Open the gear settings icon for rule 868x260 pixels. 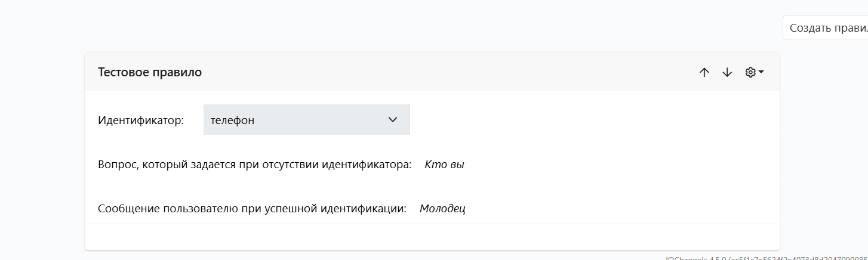point(750,72)
